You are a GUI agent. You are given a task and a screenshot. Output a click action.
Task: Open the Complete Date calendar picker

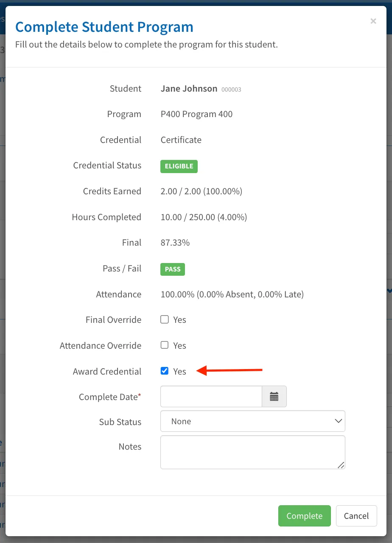coord(274,397)
